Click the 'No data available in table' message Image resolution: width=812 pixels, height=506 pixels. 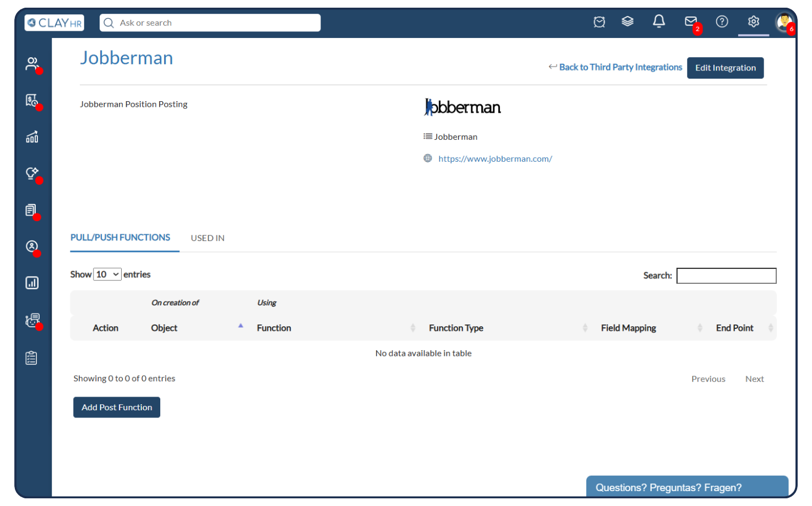[x=423, y=353]
